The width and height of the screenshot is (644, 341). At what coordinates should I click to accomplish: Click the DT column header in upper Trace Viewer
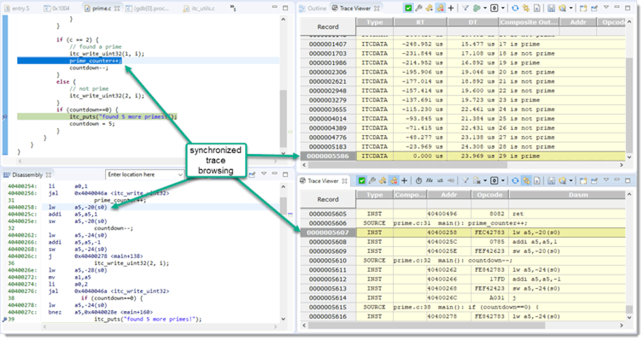(473, 22)
